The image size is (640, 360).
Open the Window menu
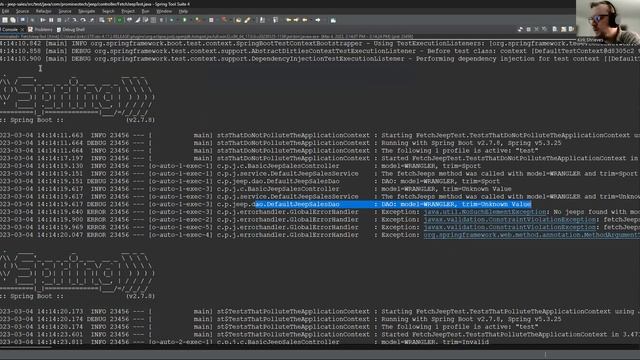click(164, 11)
